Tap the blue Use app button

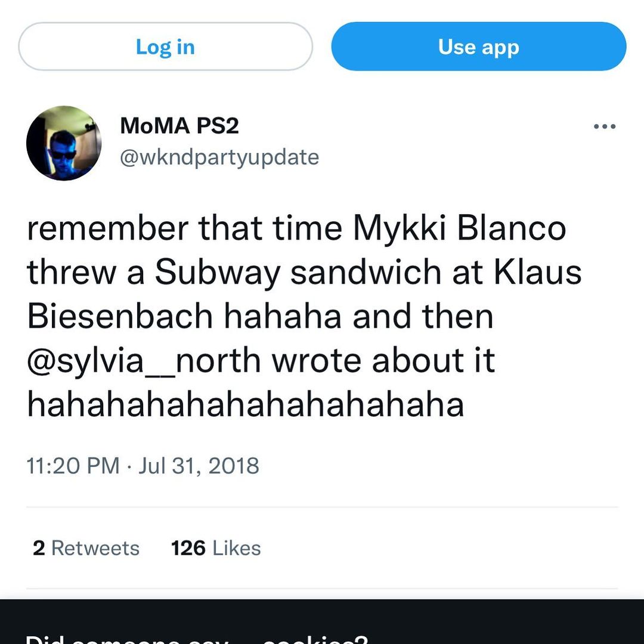[478, 47]
